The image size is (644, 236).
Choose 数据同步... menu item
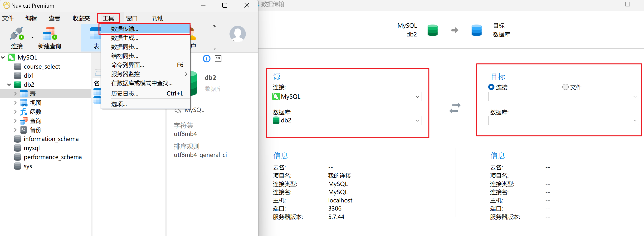pyautogui.click(x=145, y=47)
